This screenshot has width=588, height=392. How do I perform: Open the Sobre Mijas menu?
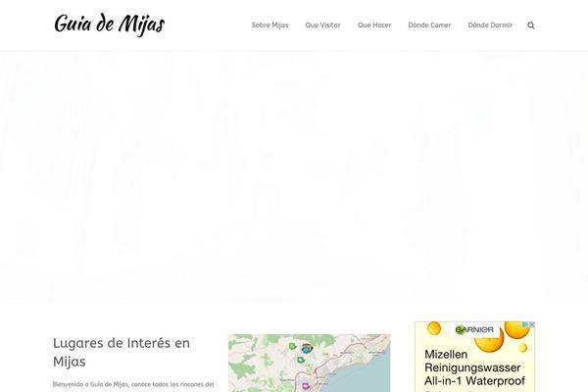click(x=269, y=25)
